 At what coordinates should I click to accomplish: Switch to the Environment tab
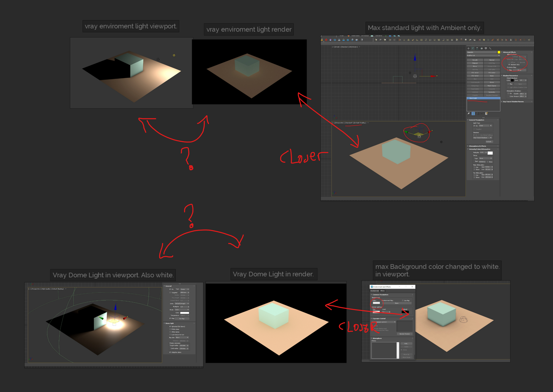click(375, 291)
